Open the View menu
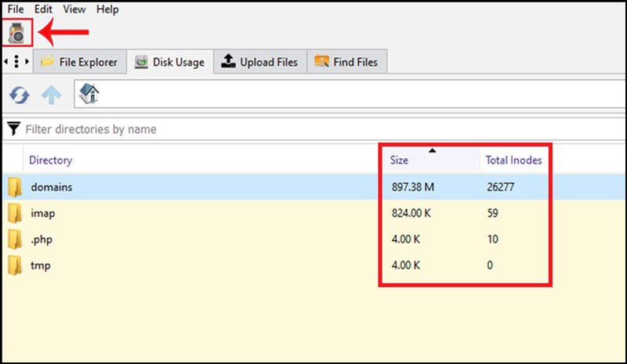 74,9
